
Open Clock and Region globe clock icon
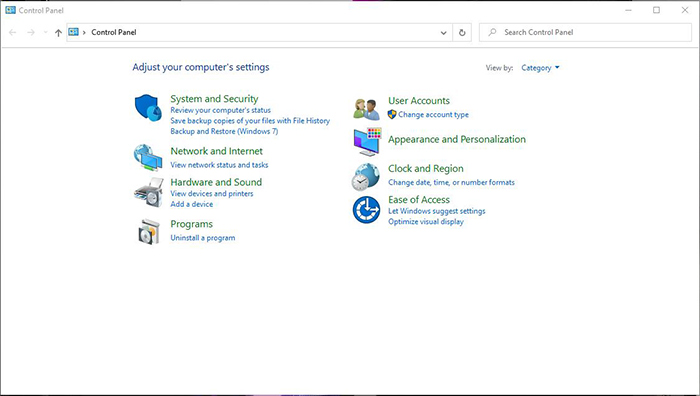[366, 177]
